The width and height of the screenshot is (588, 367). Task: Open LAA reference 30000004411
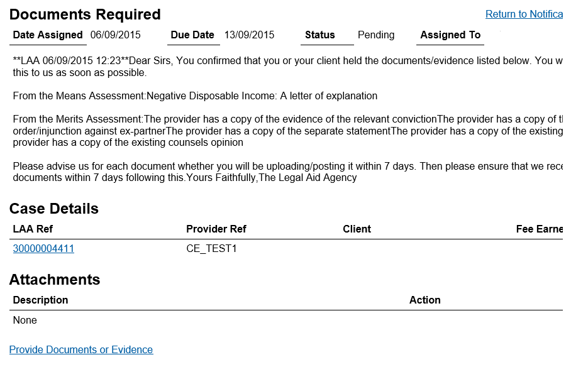pos(43,249)
